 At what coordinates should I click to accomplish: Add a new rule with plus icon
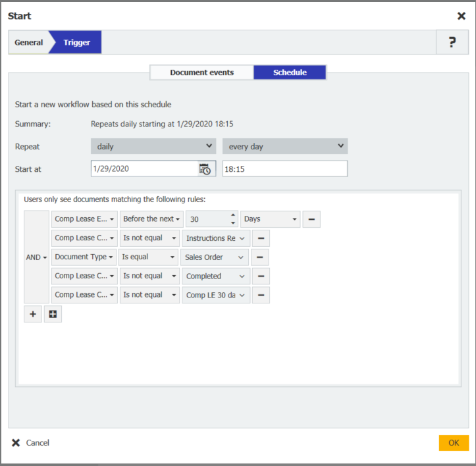(32, 315)
